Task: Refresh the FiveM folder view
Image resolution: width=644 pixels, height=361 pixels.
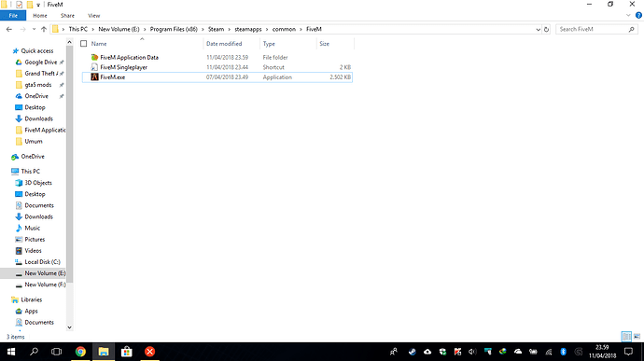Action: pos(546,29)
